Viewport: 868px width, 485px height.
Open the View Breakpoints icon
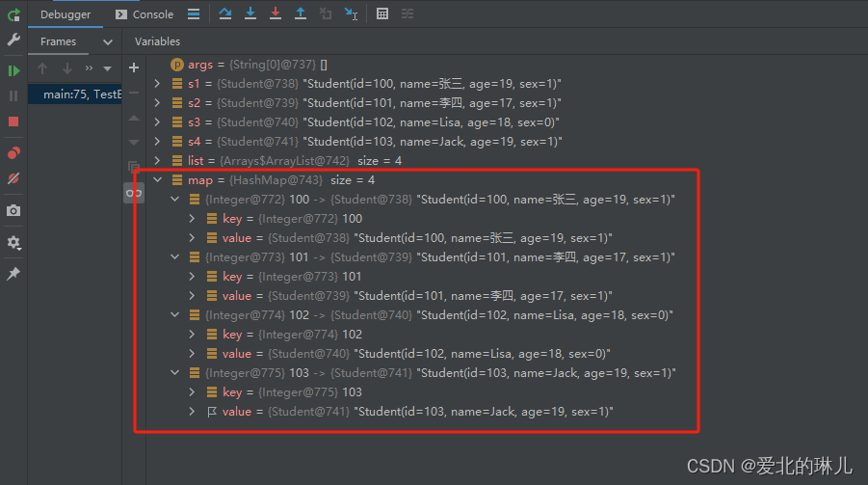[x=13, y=153]
